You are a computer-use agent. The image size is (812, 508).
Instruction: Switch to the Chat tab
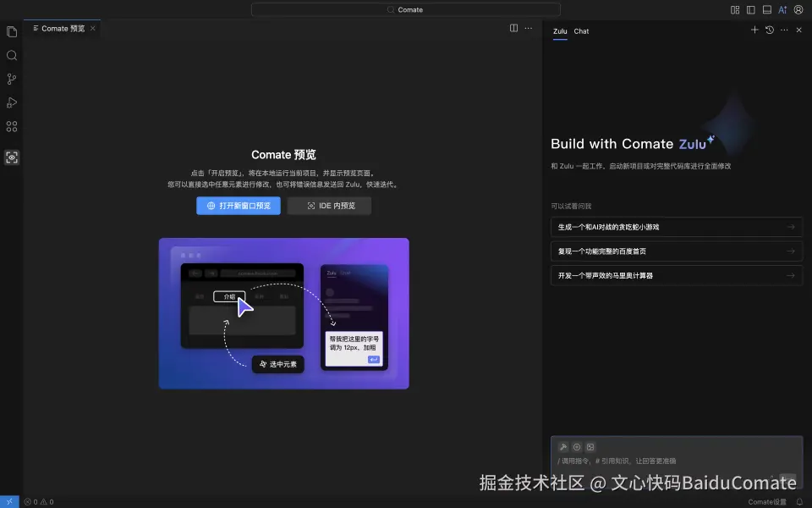point(581,31)
